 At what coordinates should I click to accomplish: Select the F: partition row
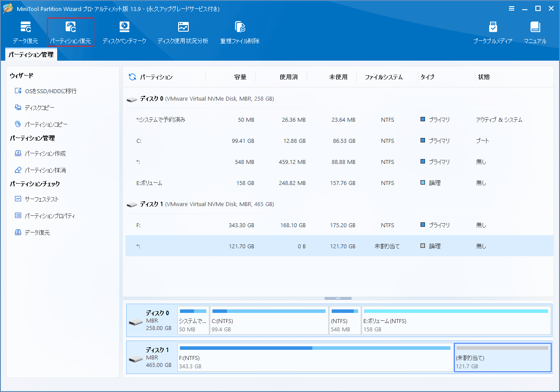click(x=339, y=225)
